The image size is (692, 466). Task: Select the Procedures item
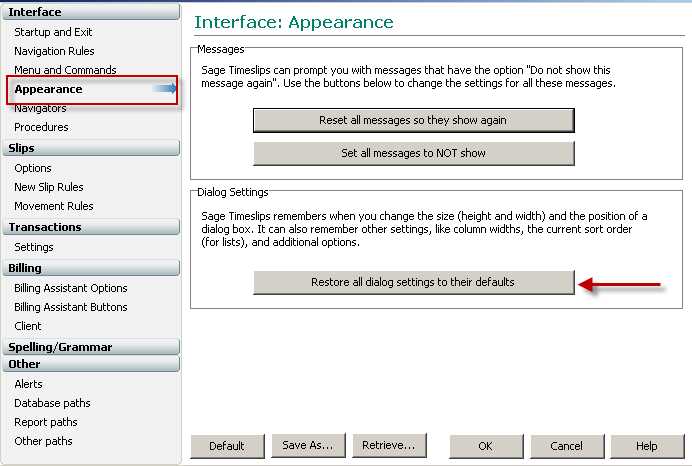[41, 127]
